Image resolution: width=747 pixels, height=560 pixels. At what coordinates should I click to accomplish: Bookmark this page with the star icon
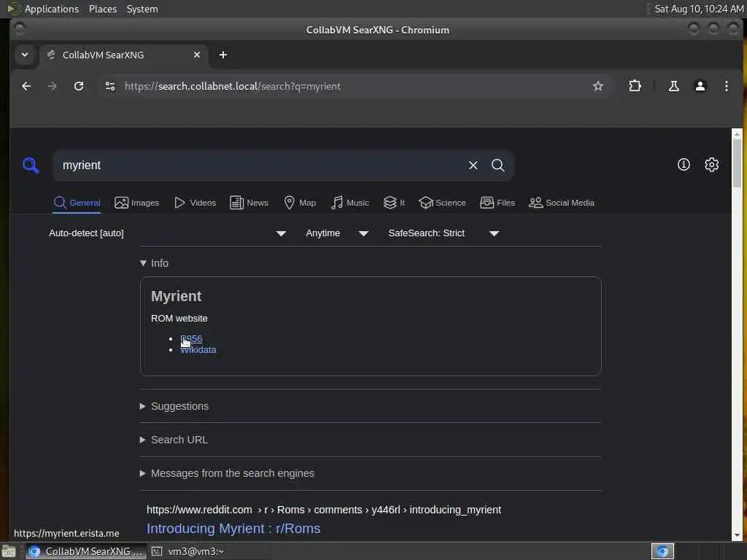598,86
